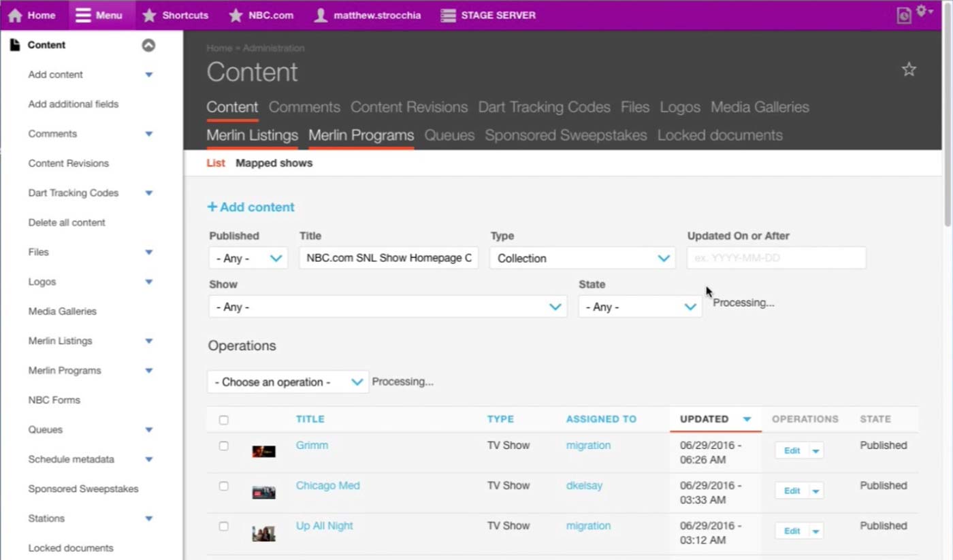Click the user profile icon for matthew.strocchia

click(x=321, y=15)
